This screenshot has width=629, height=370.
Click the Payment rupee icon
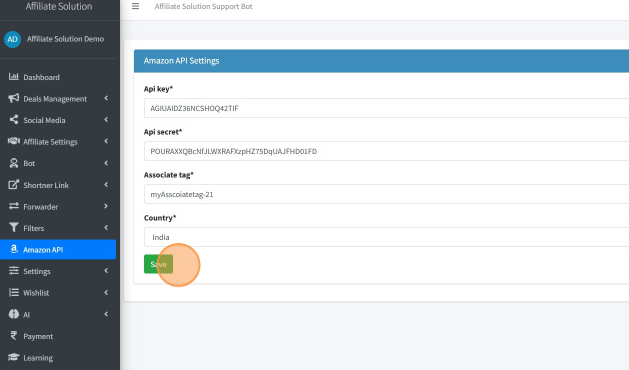pyautogui.click(x=14, y=335)
